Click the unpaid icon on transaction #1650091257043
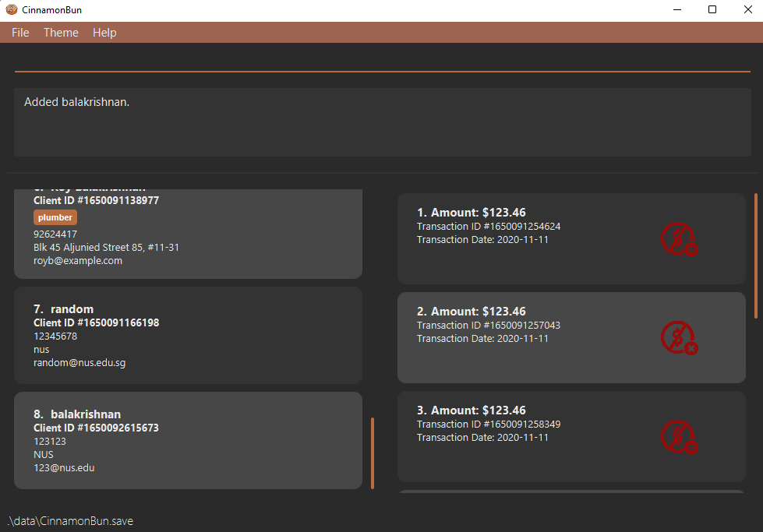Image resolution: width=763 pixels, height=532 pixels. [x=680, y=337]
